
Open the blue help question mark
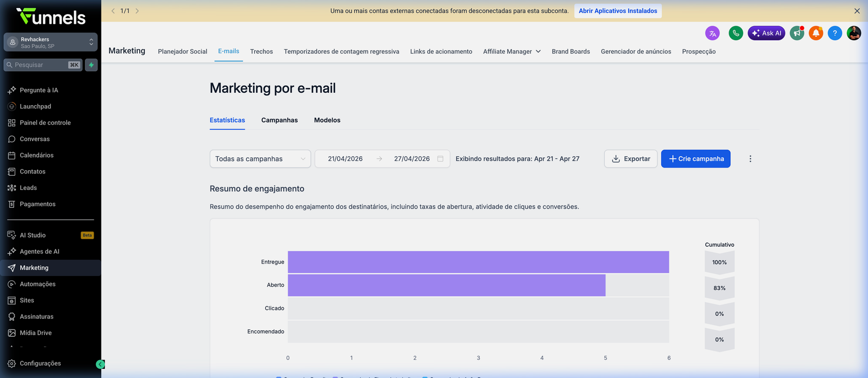click(x=835, y=33)
